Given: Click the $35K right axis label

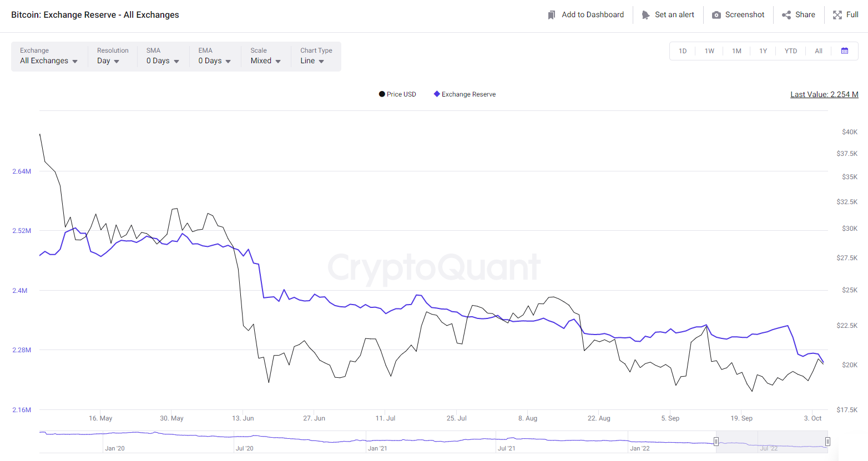Looking at the screenshot, I should coord(850,177).
